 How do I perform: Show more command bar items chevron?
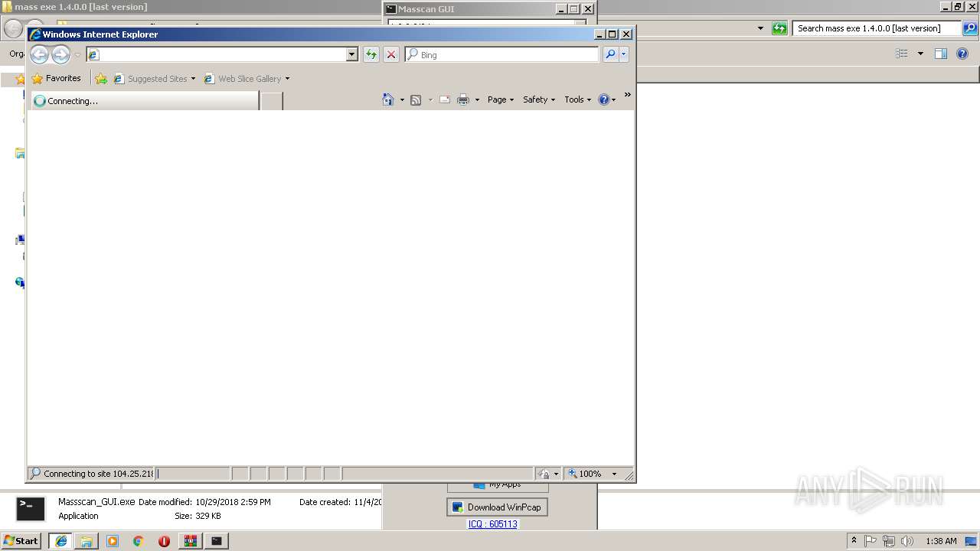click(x=627, y=95)
